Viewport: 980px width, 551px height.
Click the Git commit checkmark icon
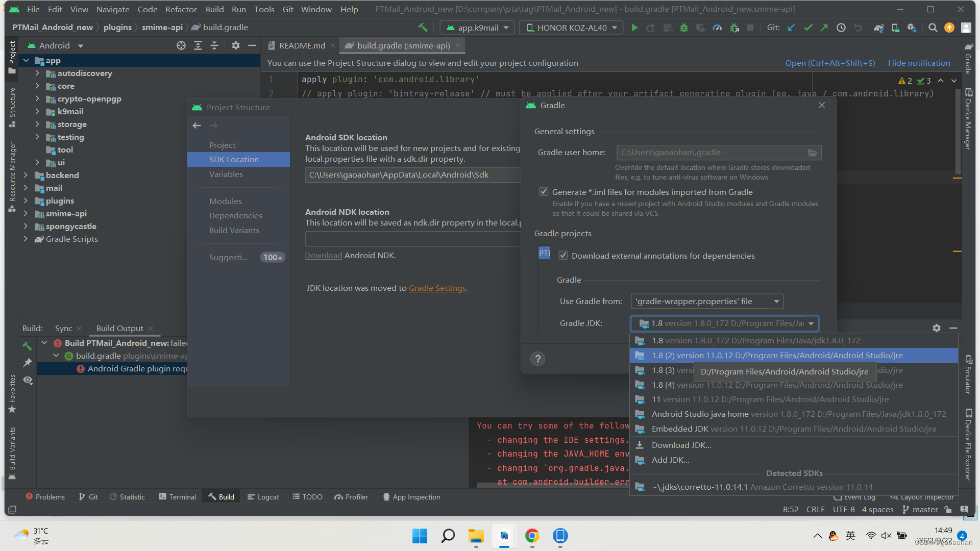[x=808, y=28]
